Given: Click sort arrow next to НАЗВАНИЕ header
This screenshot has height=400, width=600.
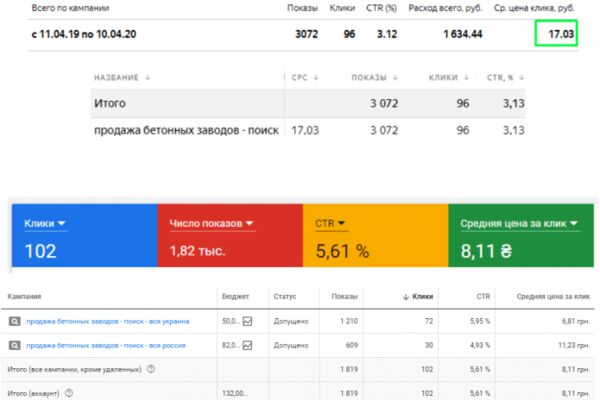Looking at the screenshot, I should (148, 78).
